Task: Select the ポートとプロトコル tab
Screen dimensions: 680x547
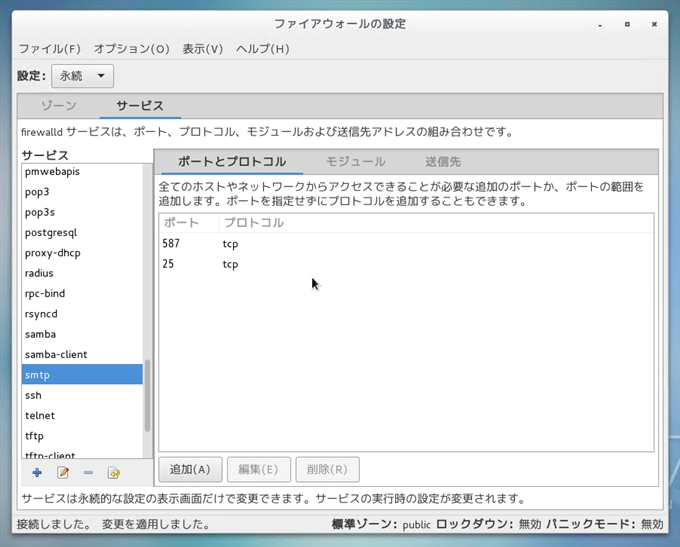Action: 232,162
